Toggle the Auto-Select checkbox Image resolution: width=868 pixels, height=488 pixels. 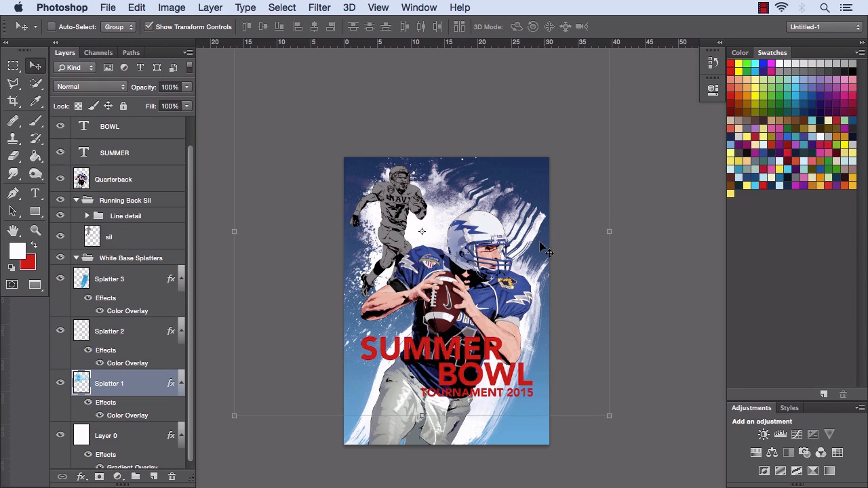[x=52, y=26]
